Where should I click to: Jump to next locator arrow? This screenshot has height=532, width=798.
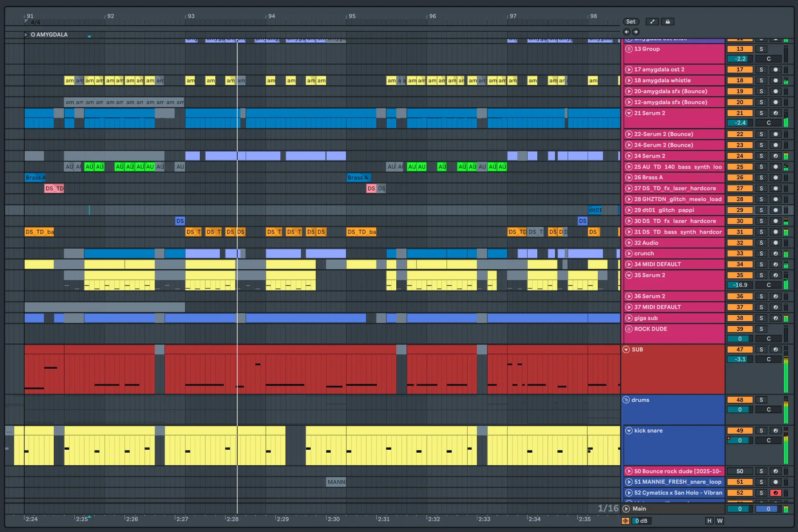636,32
